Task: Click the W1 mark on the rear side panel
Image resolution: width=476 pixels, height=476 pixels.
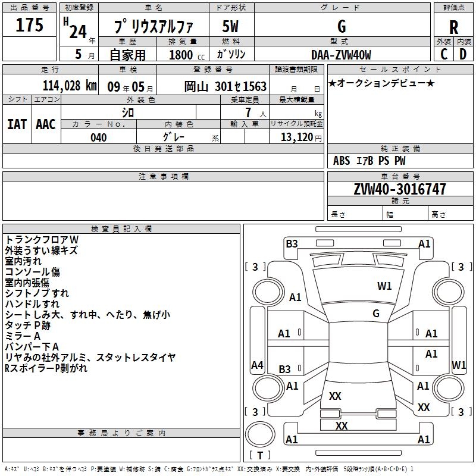Action: click(459, 365)
